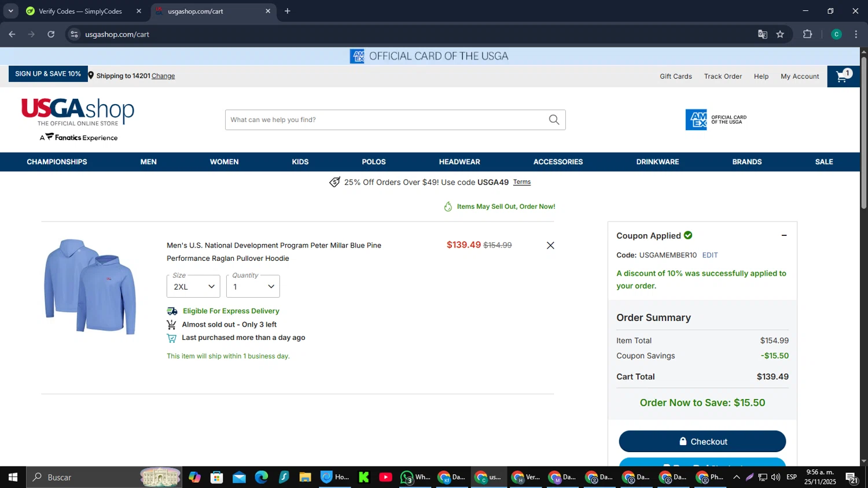
Task: Click the site information icon in address bar
Action: [74, 34]
